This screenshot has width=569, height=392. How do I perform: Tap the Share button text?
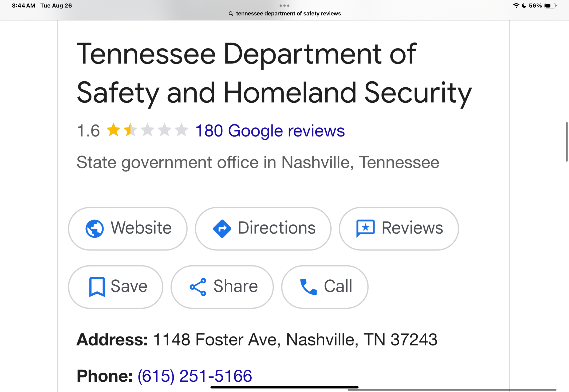click(x=236, y=286)
